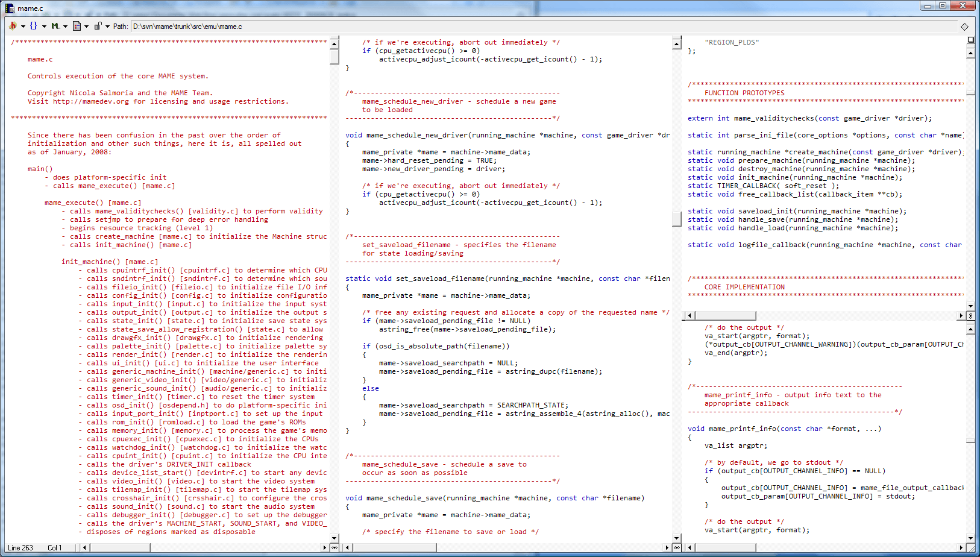Viewport: 980px width, 557px height.
Task: Click down arrow on middle pane vertical scrollbar
Action: [x=677, y=538]
